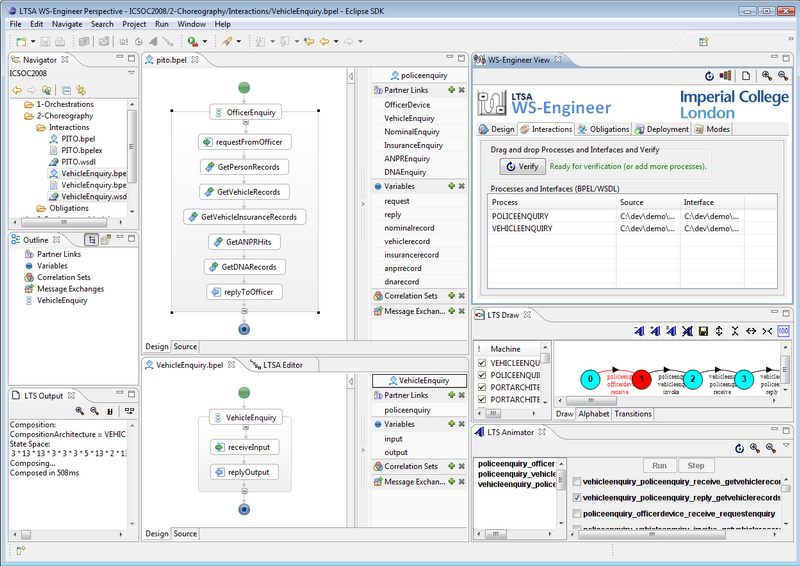Add a Variable in pito.bpel tray
The width and height of the screenshot is (800, 566).
[x=452, y=186]
